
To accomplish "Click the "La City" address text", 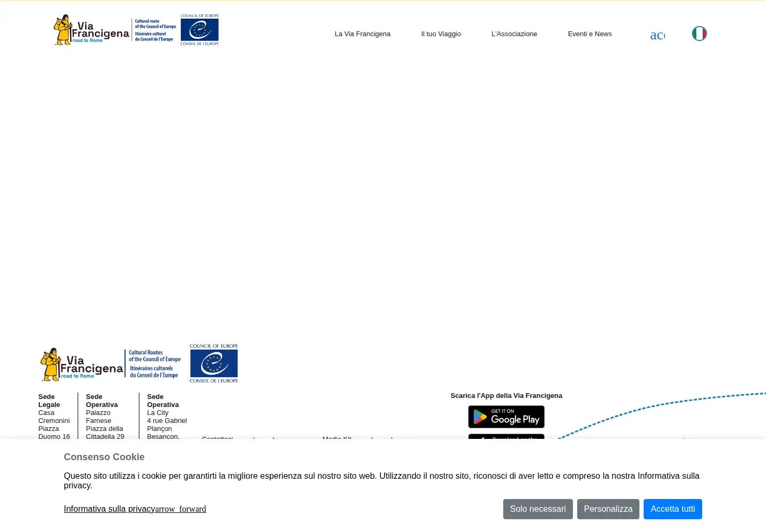I will pos(157,413).
